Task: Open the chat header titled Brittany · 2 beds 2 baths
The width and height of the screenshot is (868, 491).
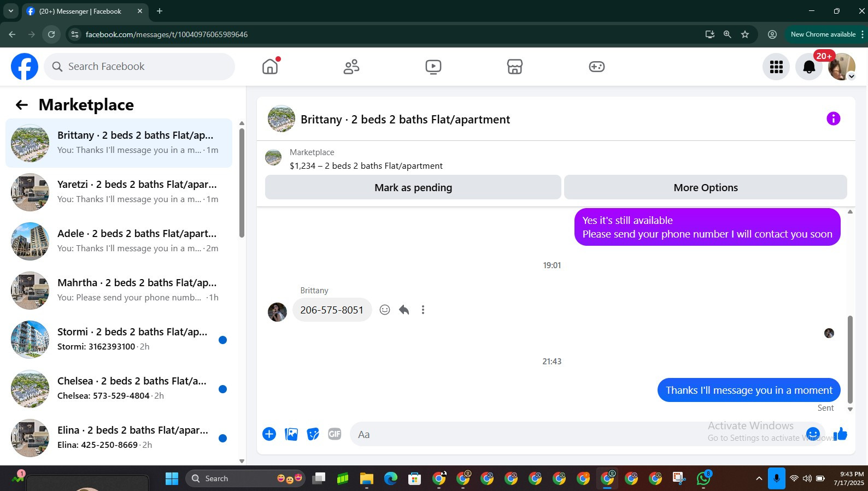Action: coord(405,120)
